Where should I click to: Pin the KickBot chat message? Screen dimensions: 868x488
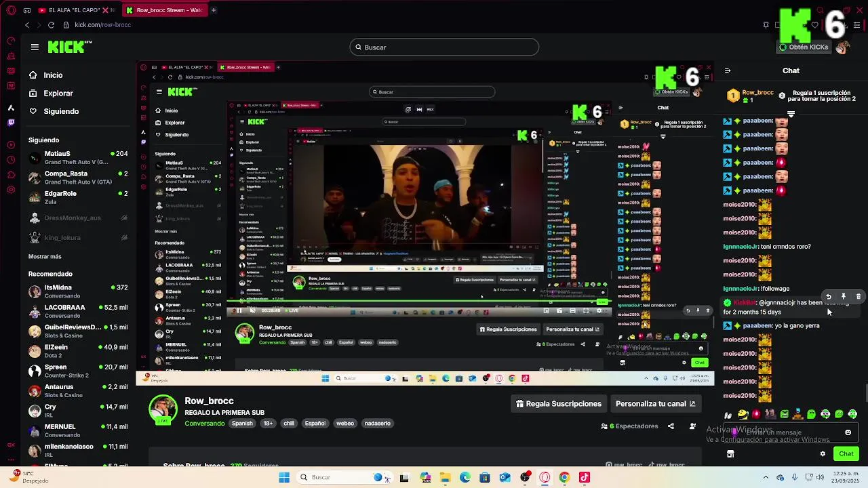[x=844, y=297]
